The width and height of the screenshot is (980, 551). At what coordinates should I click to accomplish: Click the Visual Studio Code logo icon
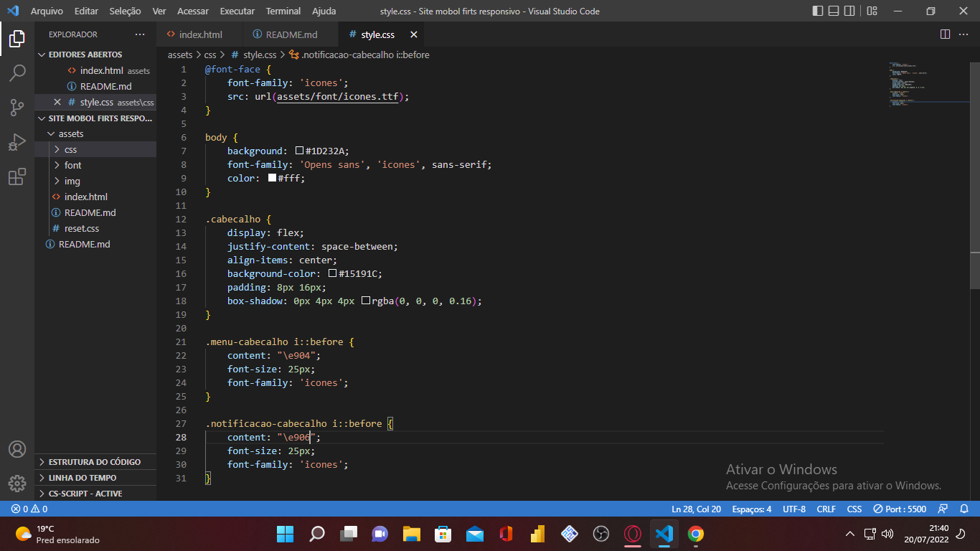(x=12, y=11)
